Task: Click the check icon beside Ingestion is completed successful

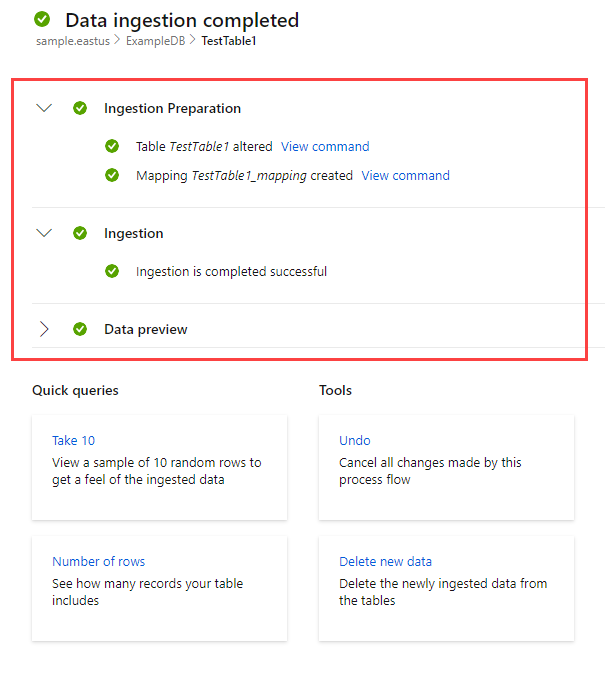Action: 112,271
